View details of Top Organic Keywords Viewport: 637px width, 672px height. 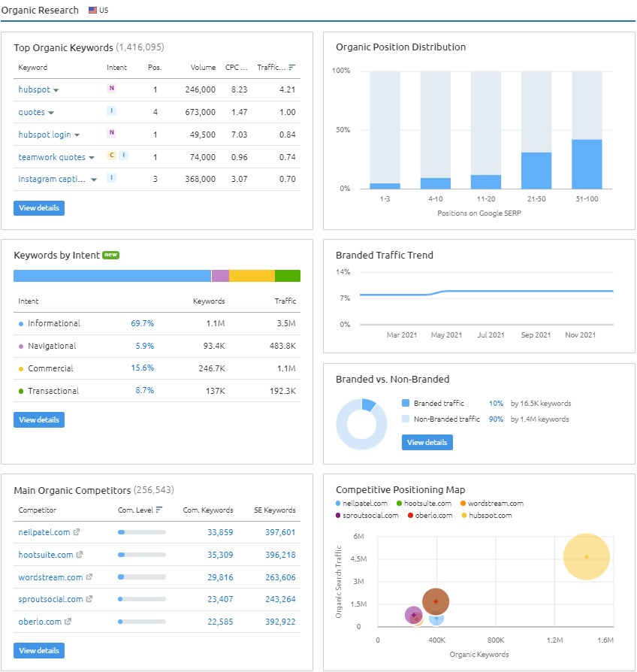click(x=39, y=208)
